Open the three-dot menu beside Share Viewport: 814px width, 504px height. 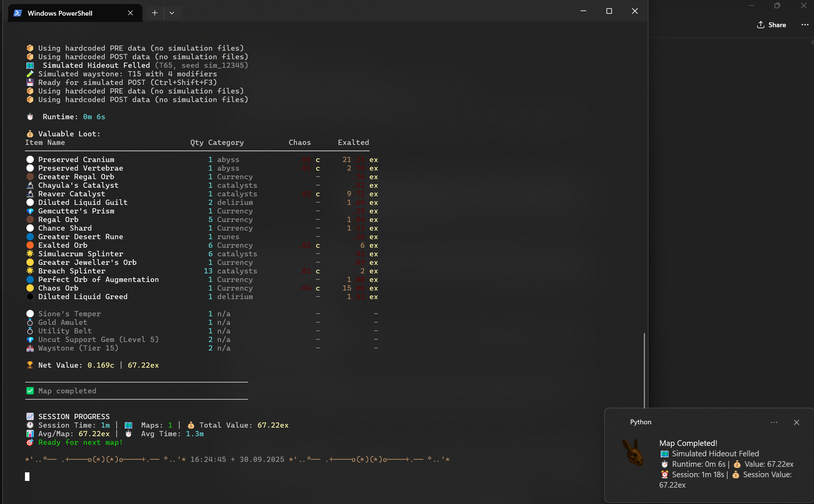coord(805,25)
